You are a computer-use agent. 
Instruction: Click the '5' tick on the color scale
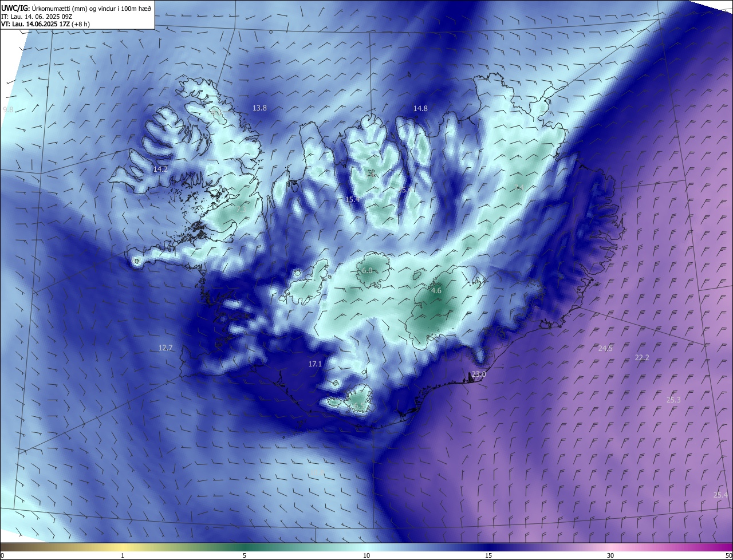pos(245,555)
